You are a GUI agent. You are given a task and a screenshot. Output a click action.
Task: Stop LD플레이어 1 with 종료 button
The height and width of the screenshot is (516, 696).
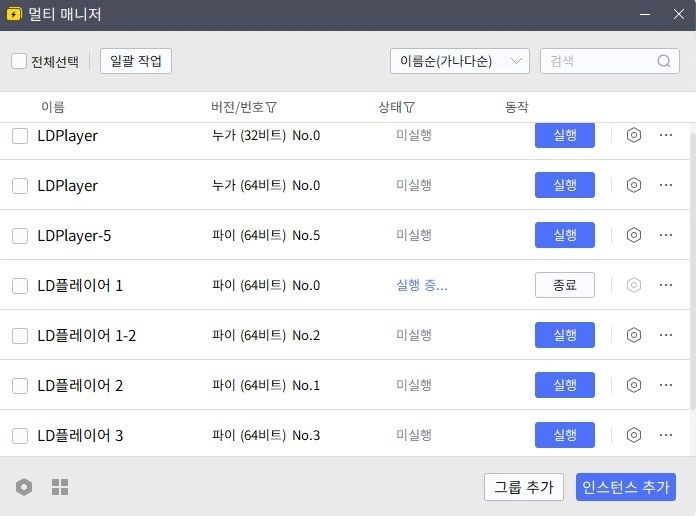coord(565,285)
